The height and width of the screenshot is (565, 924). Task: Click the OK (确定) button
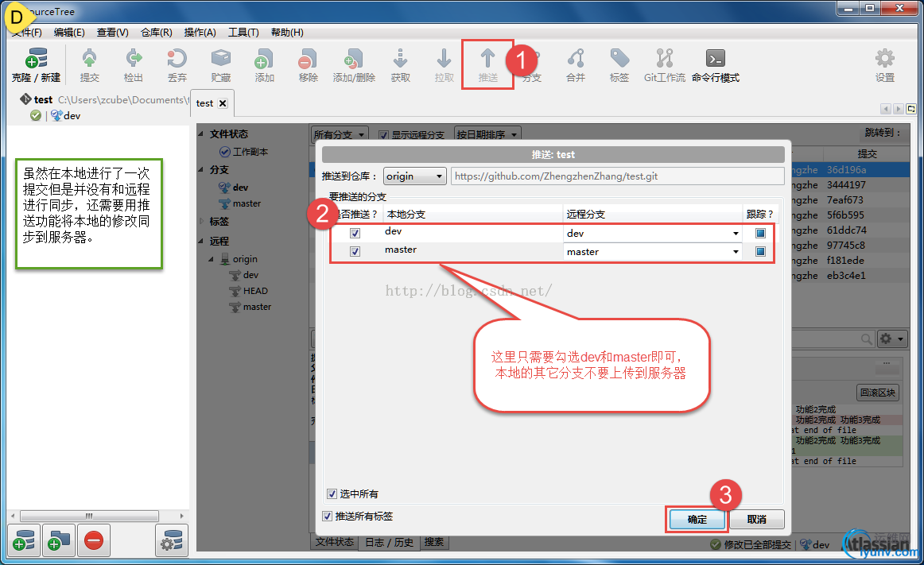697,519
